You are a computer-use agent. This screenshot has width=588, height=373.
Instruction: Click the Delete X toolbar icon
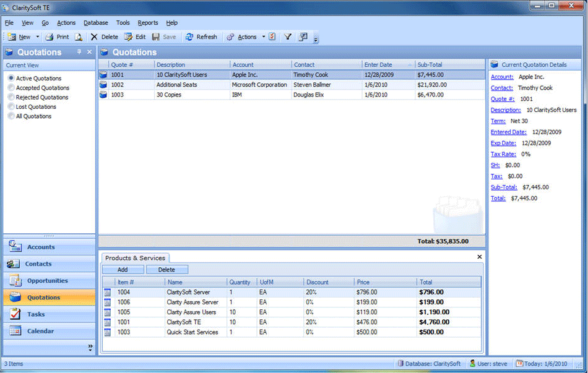click(x=94, y=36)
